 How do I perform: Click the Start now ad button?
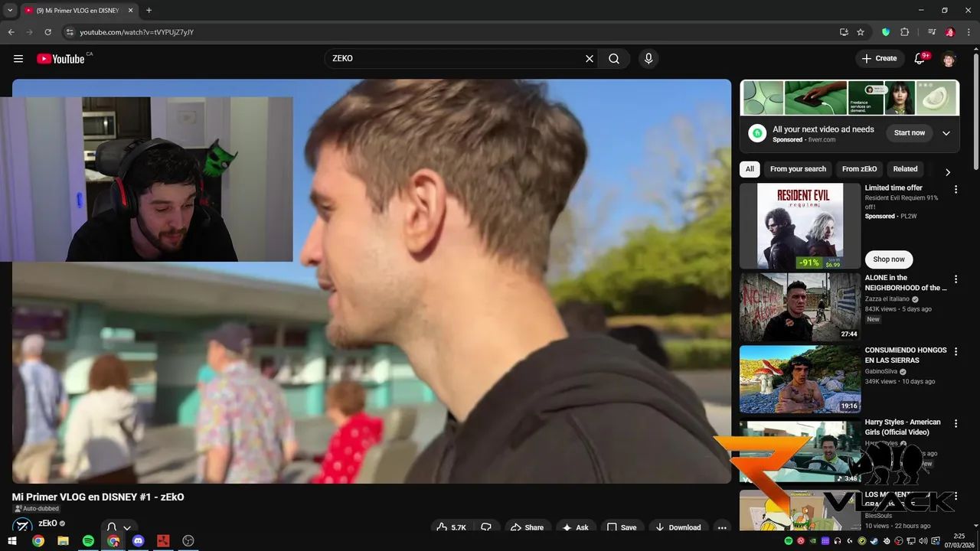(x=909, y=133)
